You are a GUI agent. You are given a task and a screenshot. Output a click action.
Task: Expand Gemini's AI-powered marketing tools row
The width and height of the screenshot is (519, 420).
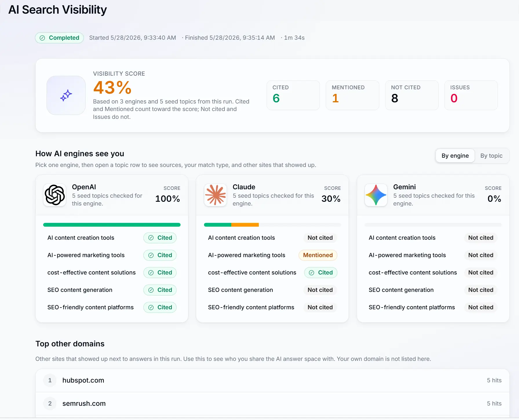[x=433, y=255]
